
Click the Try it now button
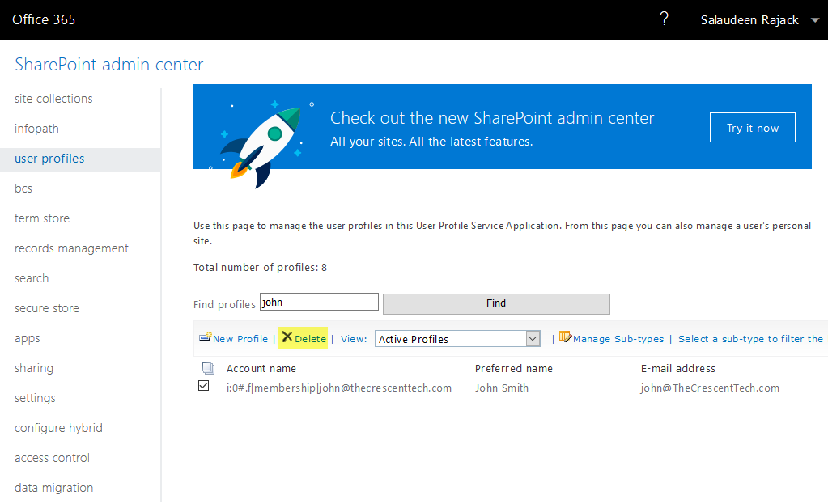pyautogui.click(x=752, y=127)
